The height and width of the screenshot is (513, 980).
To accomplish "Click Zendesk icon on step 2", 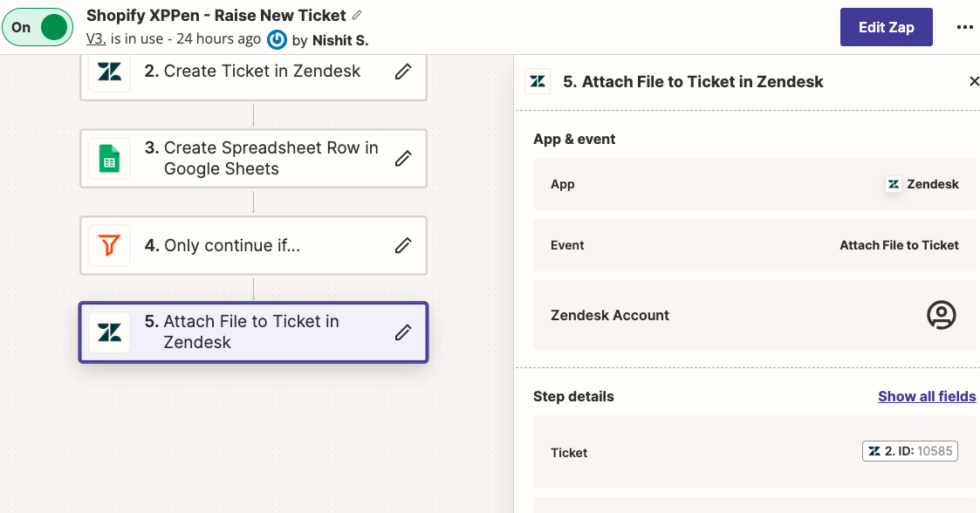I will pos(109,72).
